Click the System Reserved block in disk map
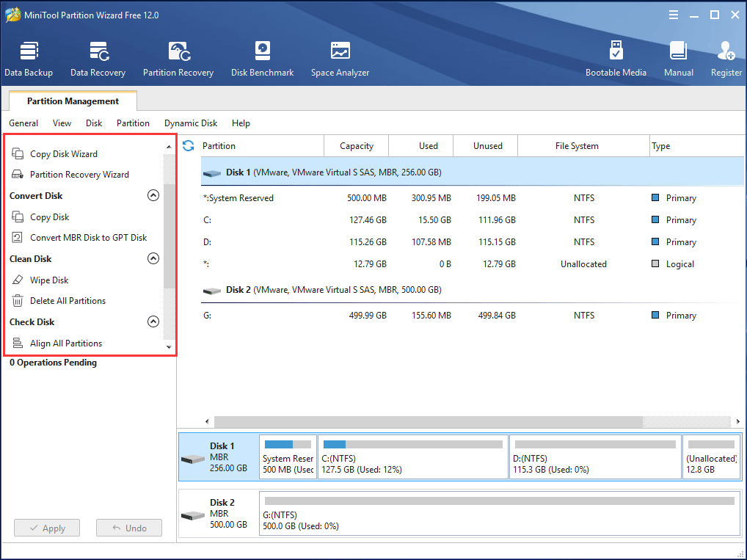 (x=288, y=457)
